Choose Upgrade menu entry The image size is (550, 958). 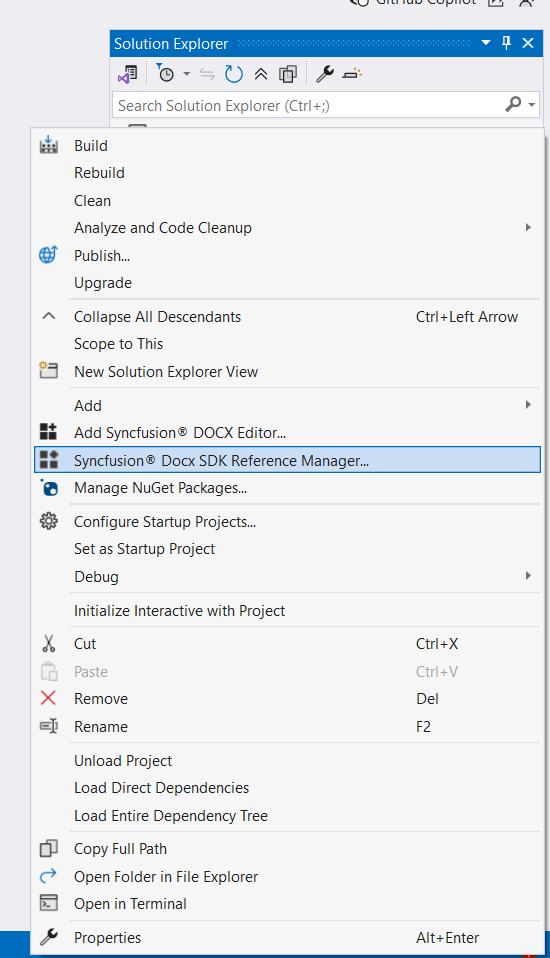click(103, 283)
